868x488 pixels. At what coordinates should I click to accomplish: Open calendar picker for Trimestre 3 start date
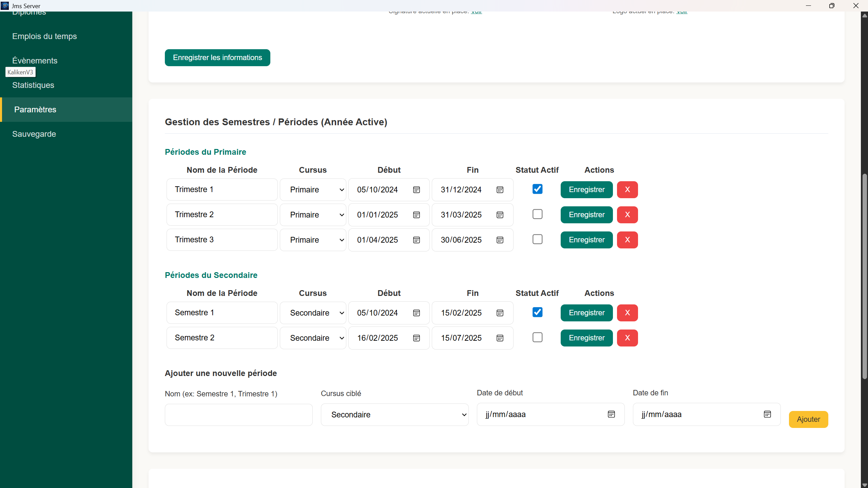coord(417,240)
